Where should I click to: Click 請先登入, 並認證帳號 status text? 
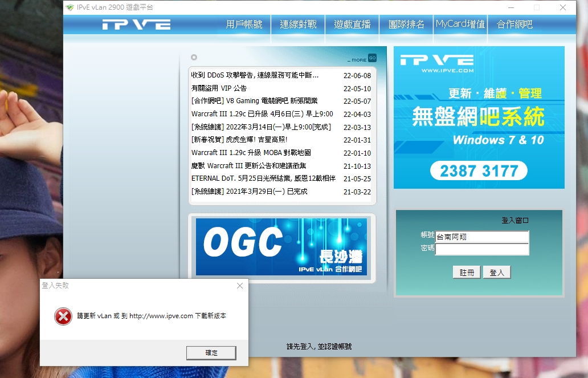click(319, 347)
